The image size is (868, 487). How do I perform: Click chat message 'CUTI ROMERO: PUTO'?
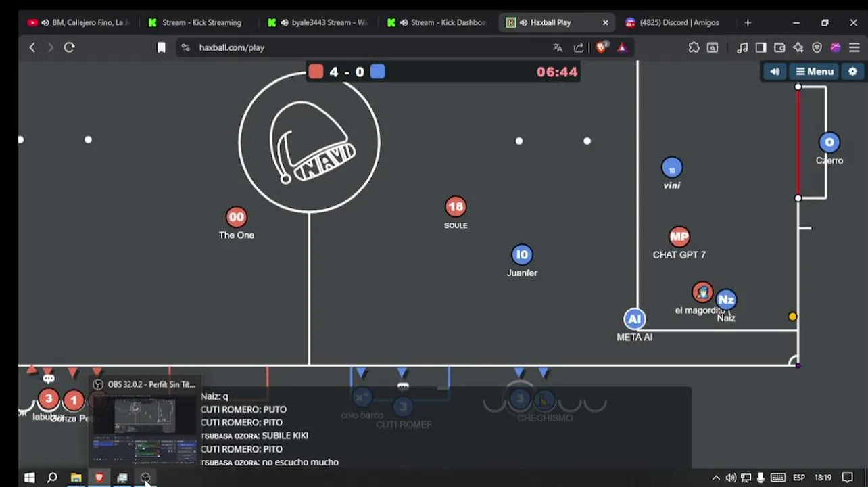pyautogui.click(x=243, y=409)
